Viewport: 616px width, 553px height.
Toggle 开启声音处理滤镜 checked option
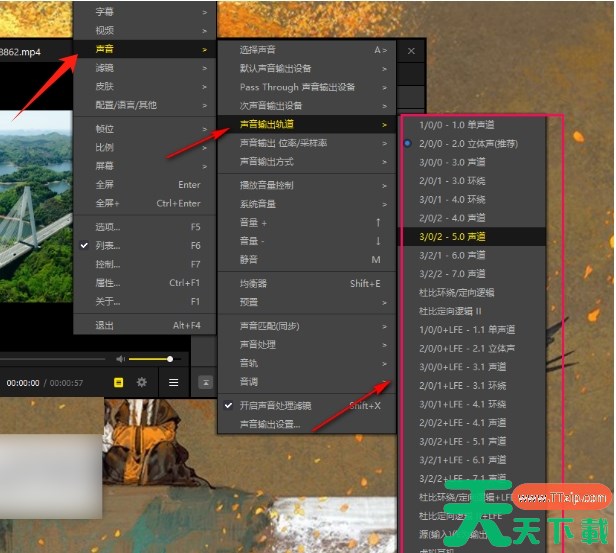[x=306, y=406]
